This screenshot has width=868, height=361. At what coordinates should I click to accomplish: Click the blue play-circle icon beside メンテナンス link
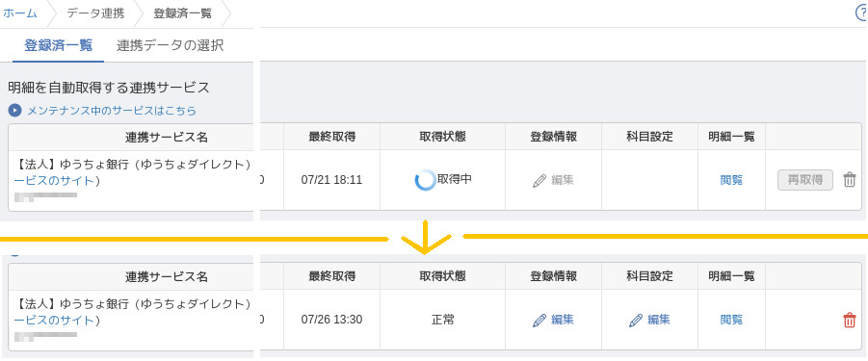[15, 111]
